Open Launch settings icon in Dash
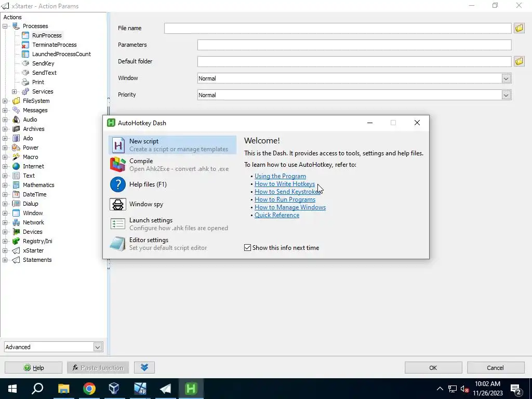532x399 pixels. tap(118, 224)
